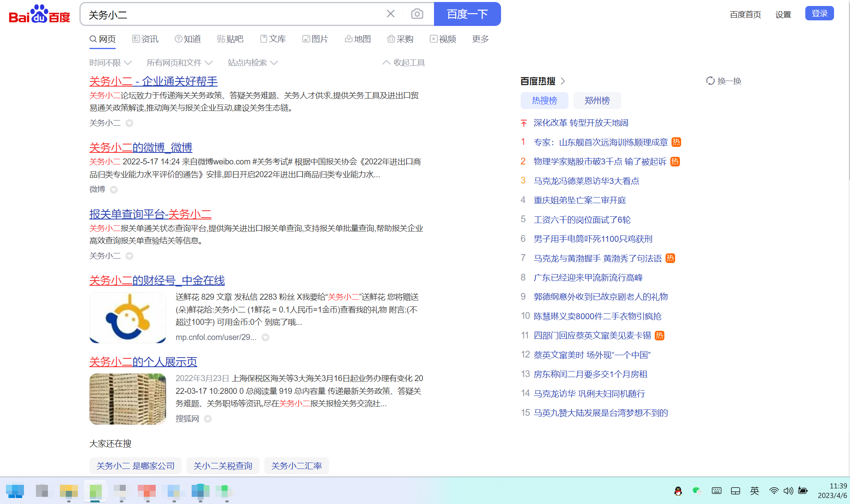This screenshot has width=850, height=504.
Task: Click the wooden pallets thumbnail
Action: click(128, 399)
